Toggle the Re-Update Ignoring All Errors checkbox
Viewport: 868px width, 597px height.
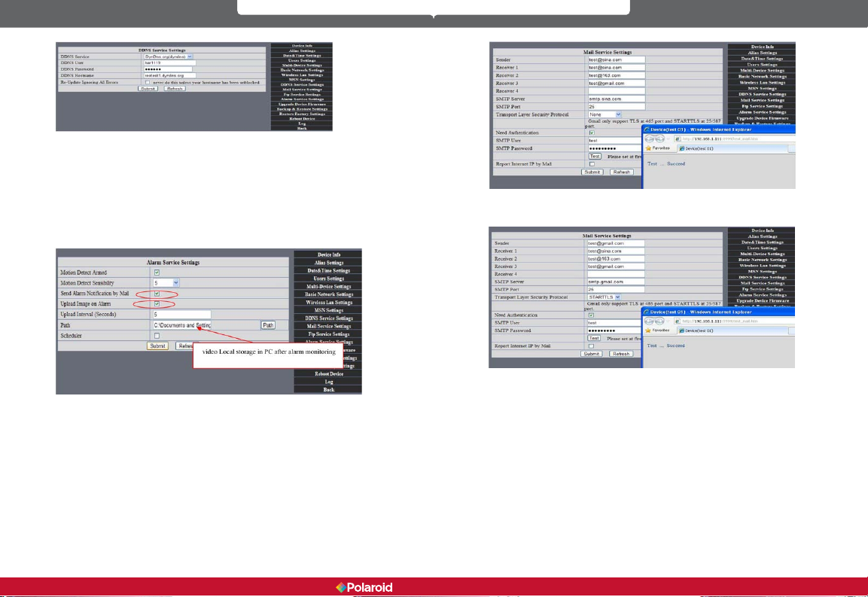pyautogui.click(x=148, y=82)
